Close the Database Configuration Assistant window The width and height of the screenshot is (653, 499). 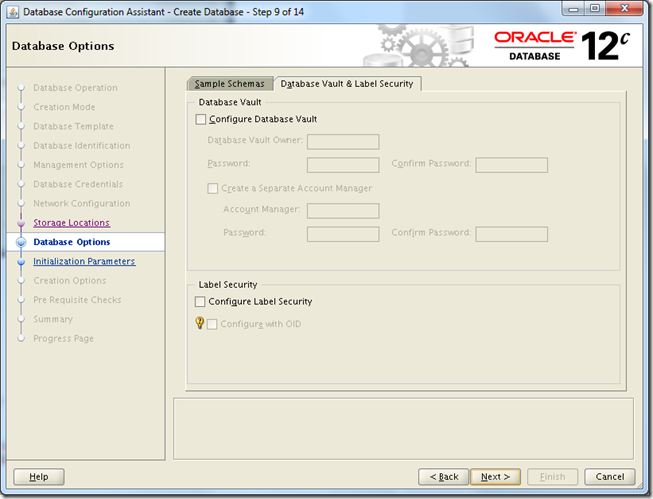pos(625,8)
